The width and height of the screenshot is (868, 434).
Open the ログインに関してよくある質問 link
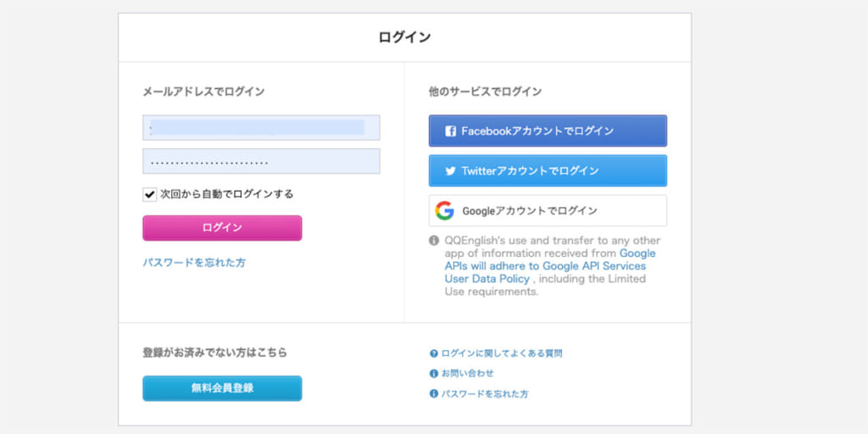[x=502, y=353]
